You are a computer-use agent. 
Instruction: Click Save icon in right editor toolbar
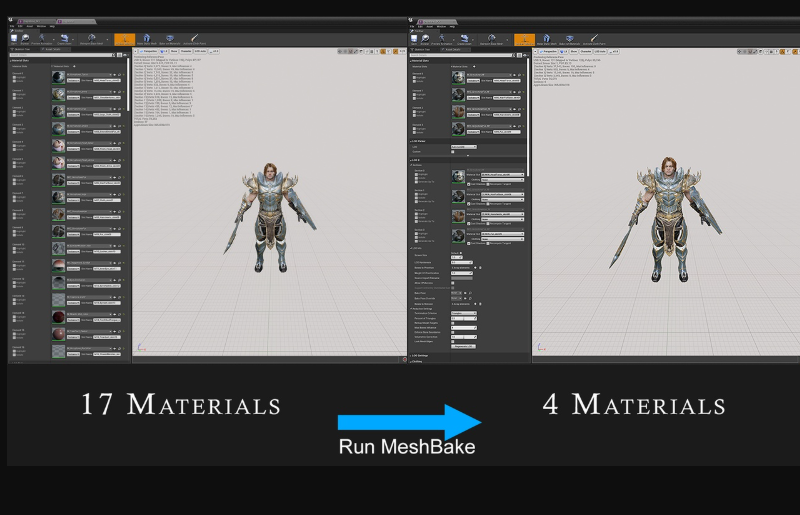(x=414, y=39)
